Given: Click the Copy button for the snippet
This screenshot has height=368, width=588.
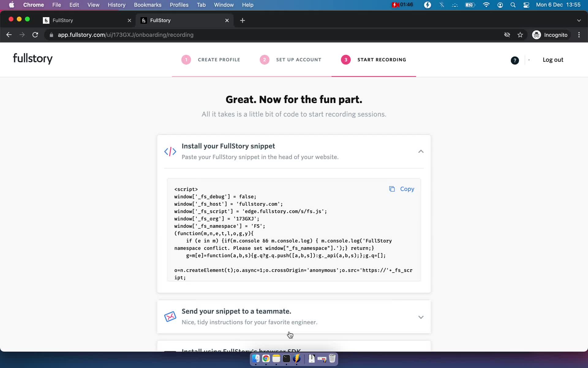Looking at the screenshot, I should (x=401, y=189).
